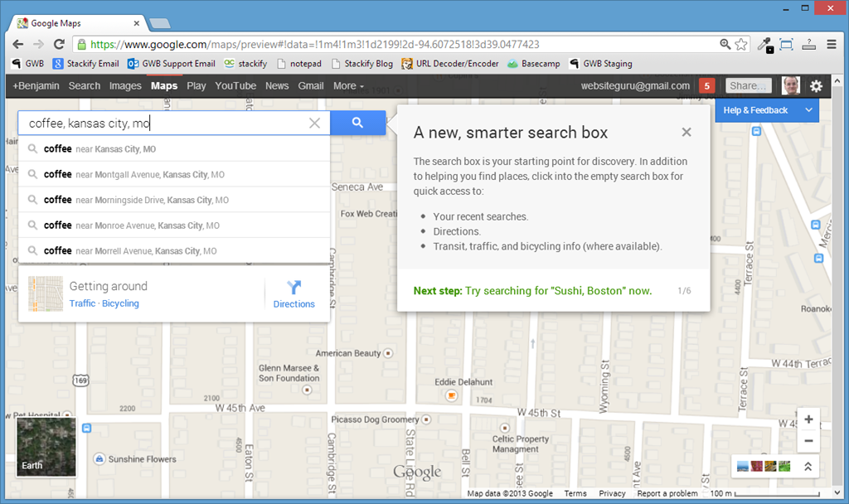Image resolution: width=849 pixels, height=504 pixels.
Task: Open a new browser tab
Action: tap(160, 23)
